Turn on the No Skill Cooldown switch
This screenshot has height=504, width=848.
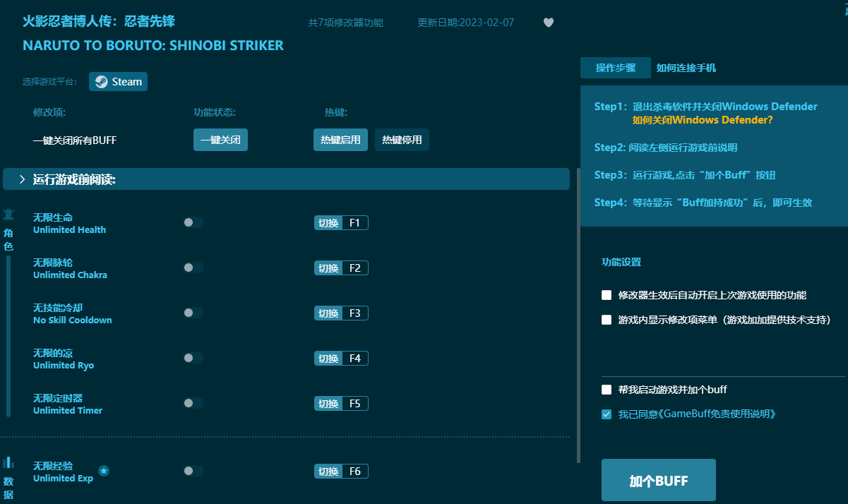click(x=193, y=313)
